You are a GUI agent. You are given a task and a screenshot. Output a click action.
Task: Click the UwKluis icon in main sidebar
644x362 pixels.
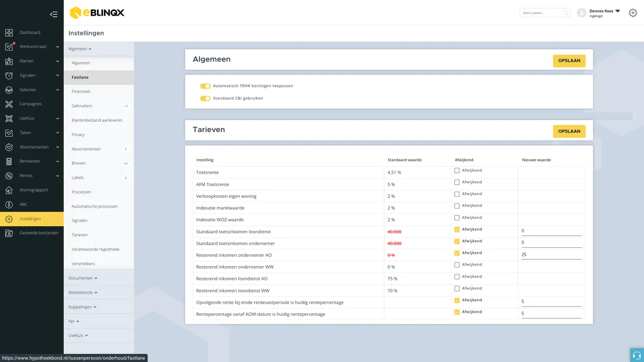pyautogui.click(x=9, y=119)
